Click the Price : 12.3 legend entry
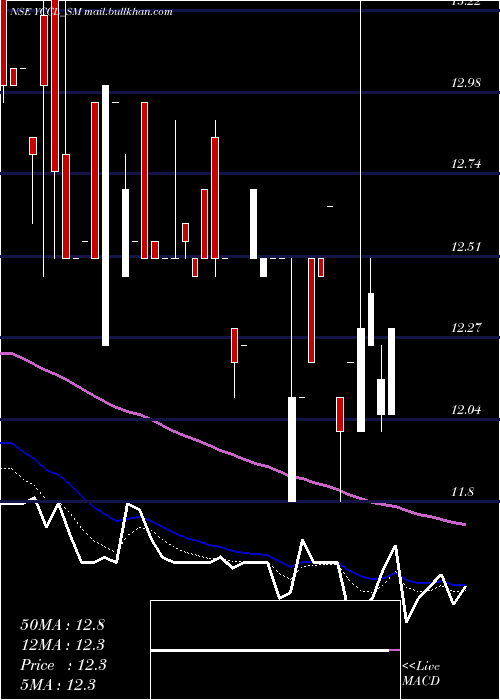Image resolution: width=500 pixels, height=700 pixels. 63,665
